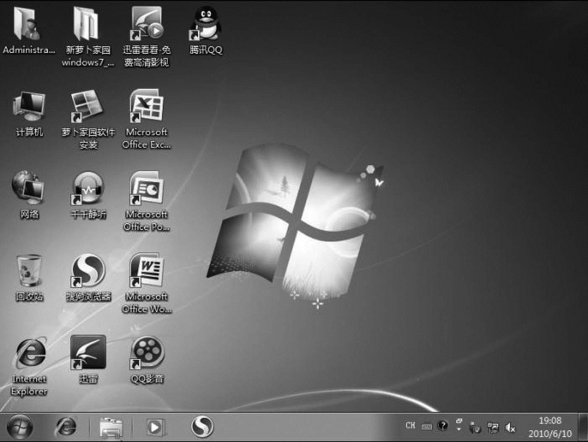The width and height of the screenshot is (588, 442).
Task: Select the 迅雷 Thunder download shortcut
Action: coord(88,359)
